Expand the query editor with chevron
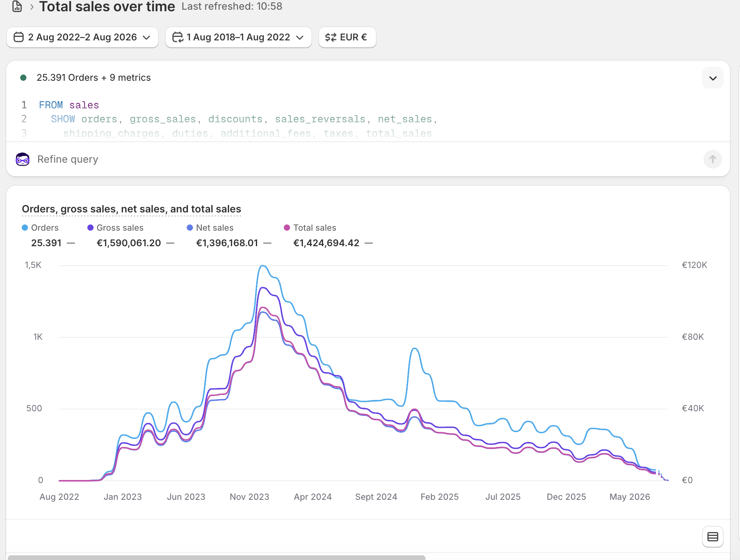The image size is (740, 560). click(x=712, y=78)
